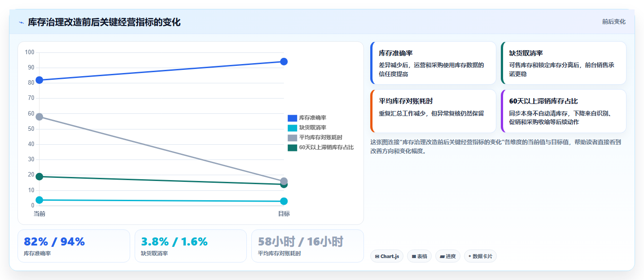This screenshot has height=280, width=644.
Task: Click the 3.8% / 1.6% stat card
Action: coord(191,246)
